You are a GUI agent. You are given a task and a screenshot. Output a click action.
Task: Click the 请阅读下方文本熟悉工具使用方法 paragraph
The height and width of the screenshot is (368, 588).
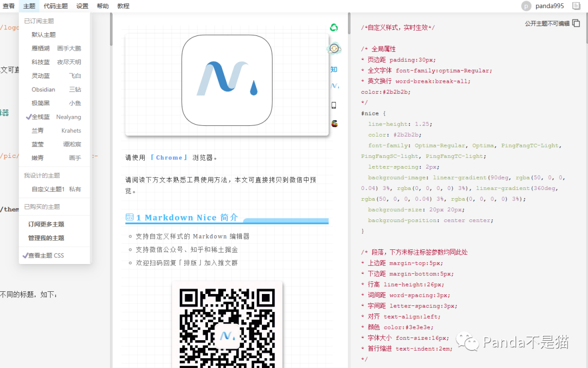(221, 185)
